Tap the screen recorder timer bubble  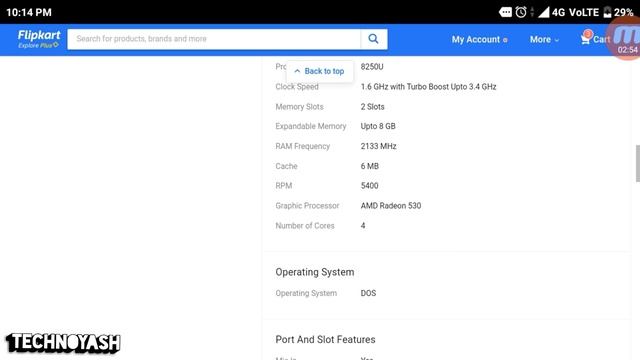(624, 39)
